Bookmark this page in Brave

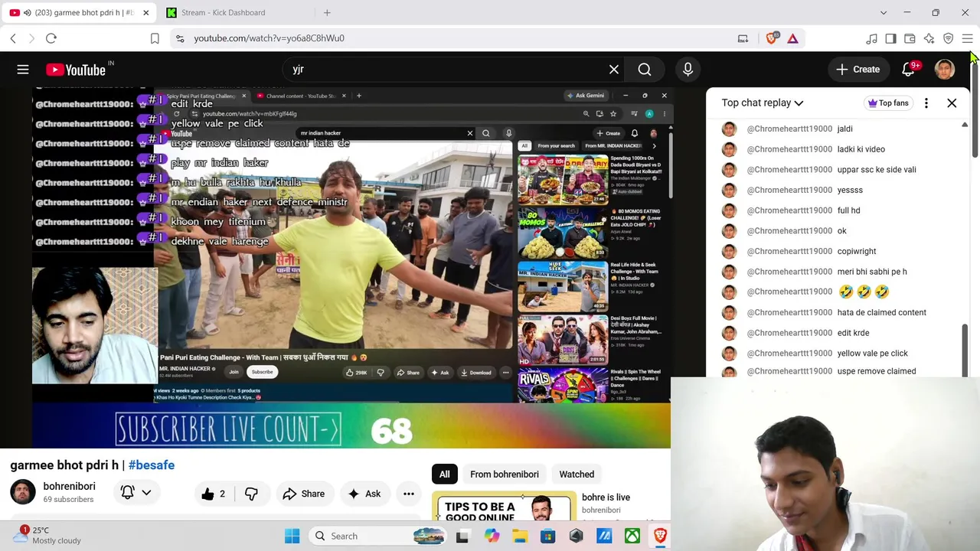point(155,38)
